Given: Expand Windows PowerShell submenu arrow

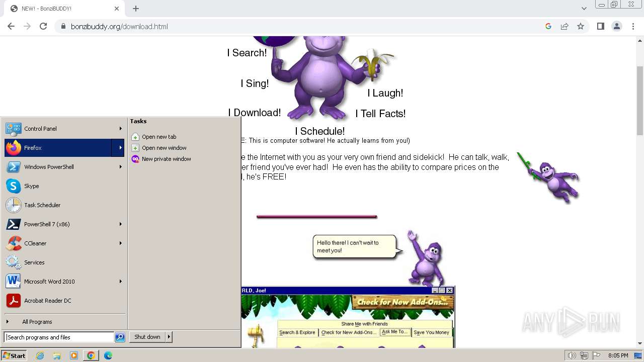Looking at the screenshot, I should (x=120, y=167).
